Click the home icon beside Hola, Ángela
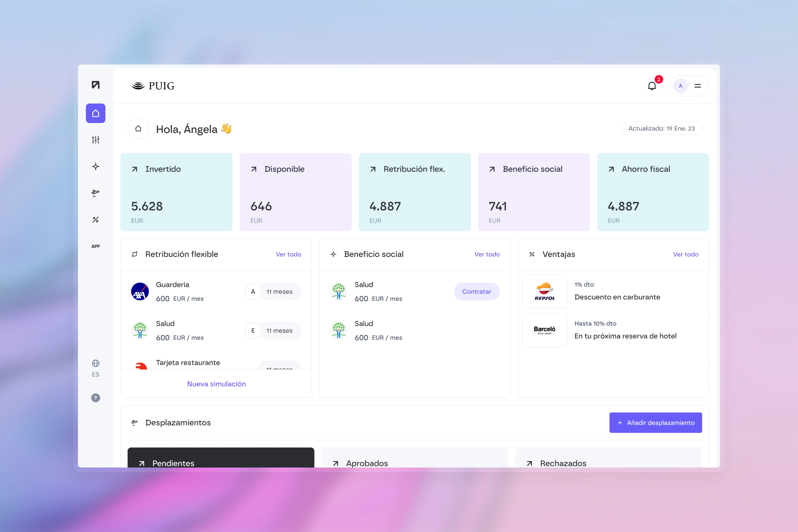This screenshot has height=532, width=798. (x=138, y=129)
